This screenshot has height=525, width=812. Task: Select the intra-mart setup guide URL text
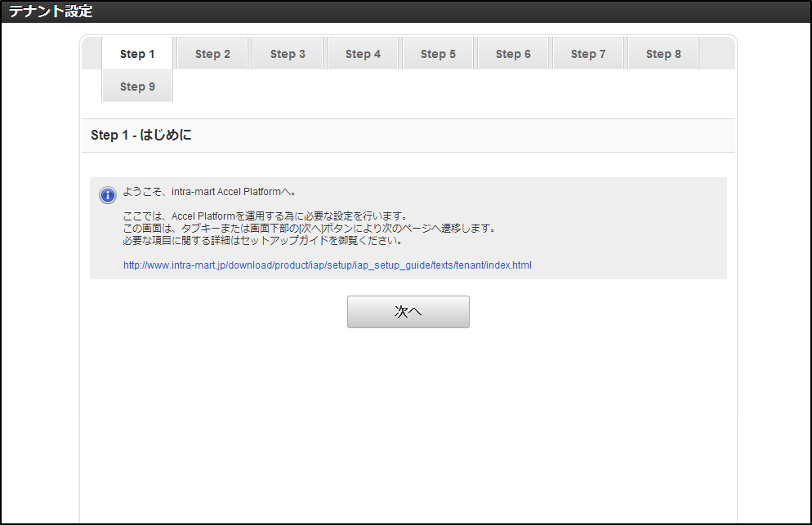tap(327, 265)
